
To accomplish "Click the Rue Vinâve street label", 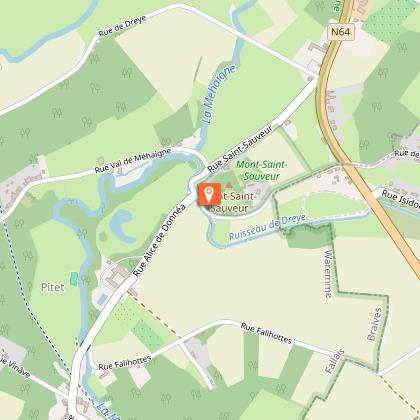I will 15,367.
